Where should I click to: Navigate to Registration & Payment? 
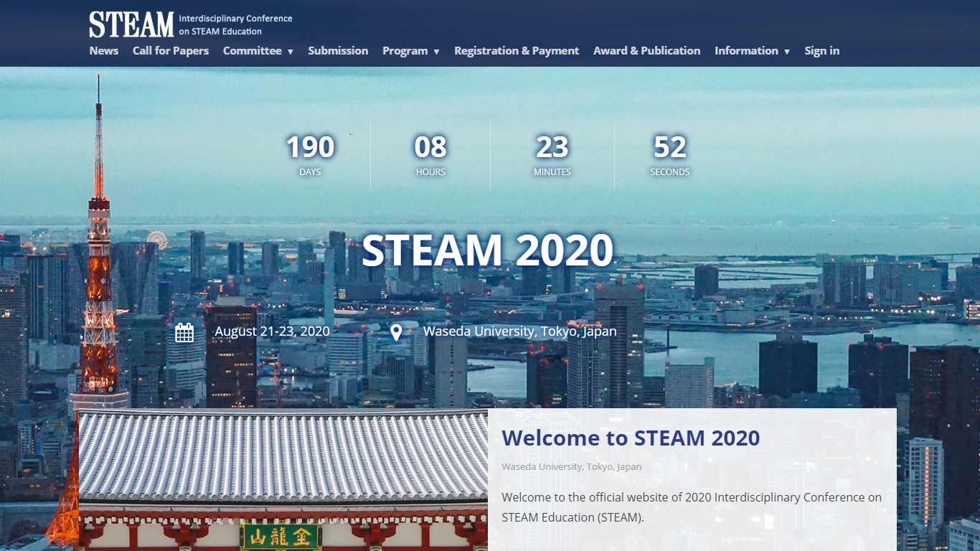point(517,51)
